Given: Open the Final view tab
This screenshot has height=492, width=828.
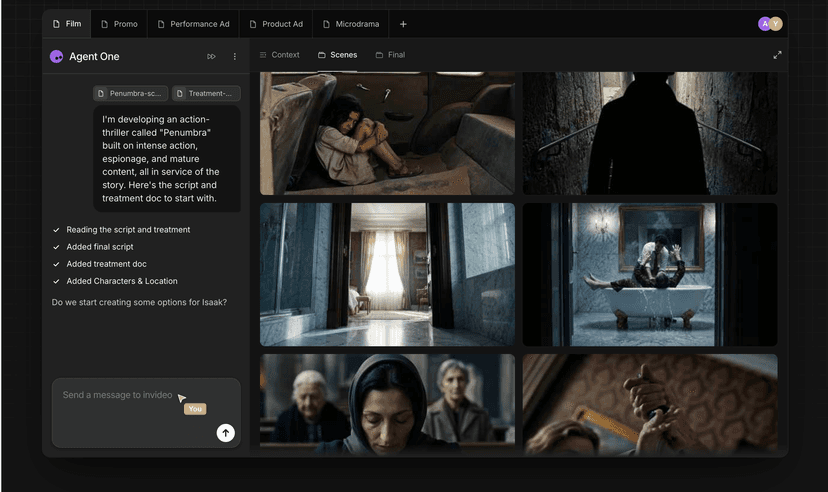Looking at the screenshot, I should [x=390, y=55].
